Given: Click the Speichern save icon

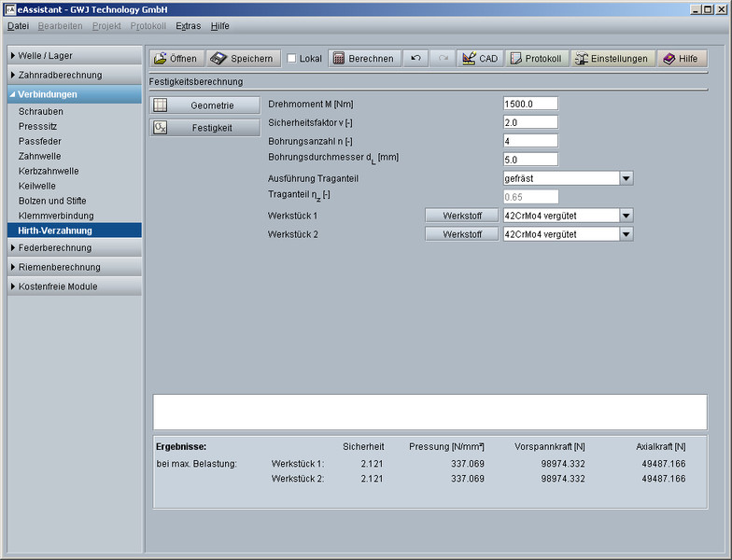Looking at the screenshot, I should tap(218, 58).
